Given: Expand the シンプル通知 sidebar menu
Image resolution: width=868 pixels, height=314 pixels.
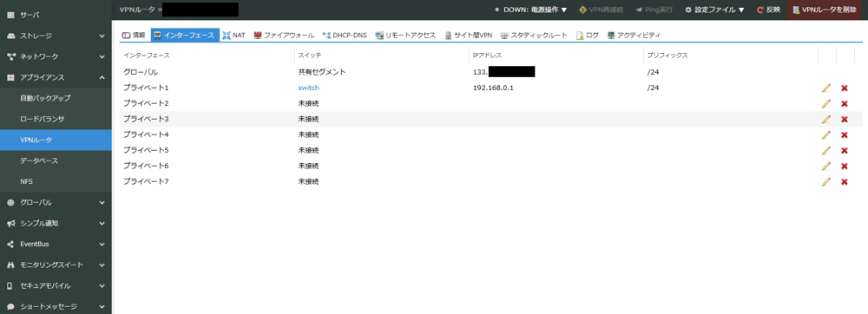Looking at the screenshot, I should coord(56,223).
